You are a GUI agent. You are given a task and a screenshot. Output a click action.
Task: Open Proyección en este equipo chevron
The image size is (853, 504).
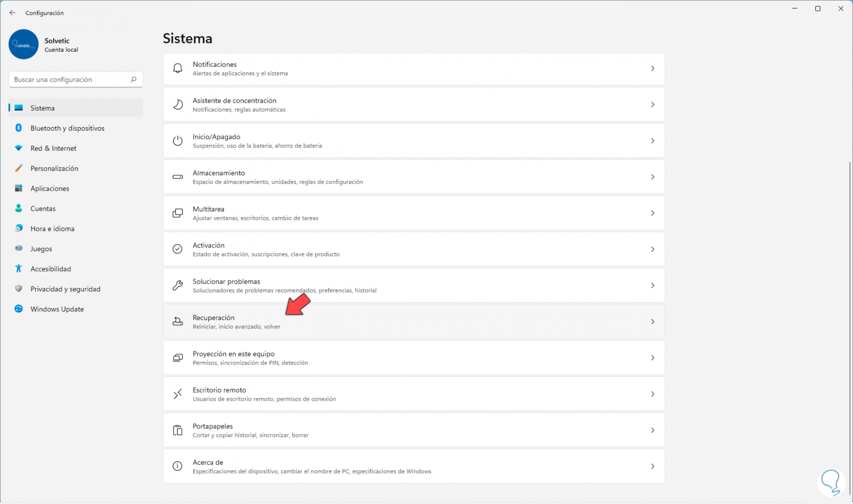652,358
